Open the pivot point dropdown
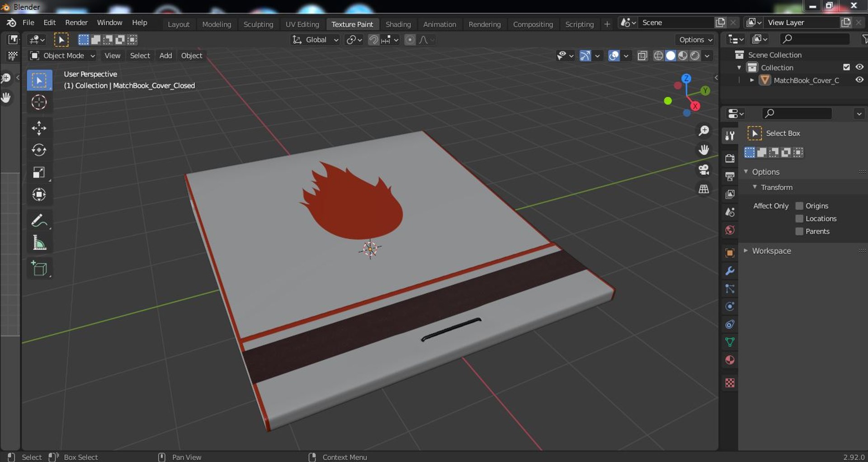Viewport: 868px width, 462px height. tap(354, 40)
